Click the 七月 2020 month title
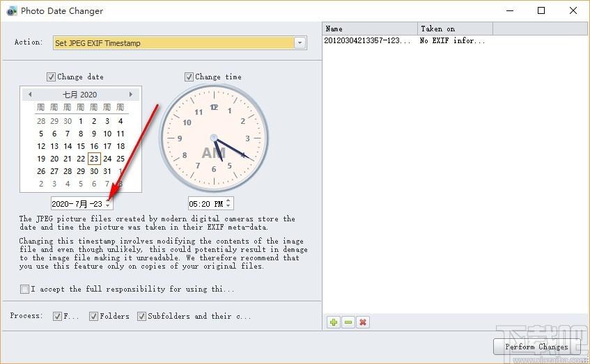 [x=80, y=95]
